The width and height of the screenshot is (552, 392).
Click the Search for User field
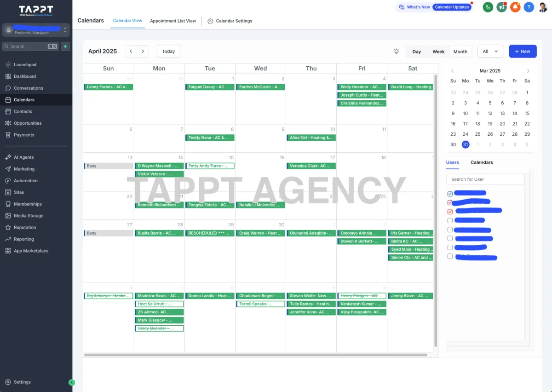pos(485,179)
